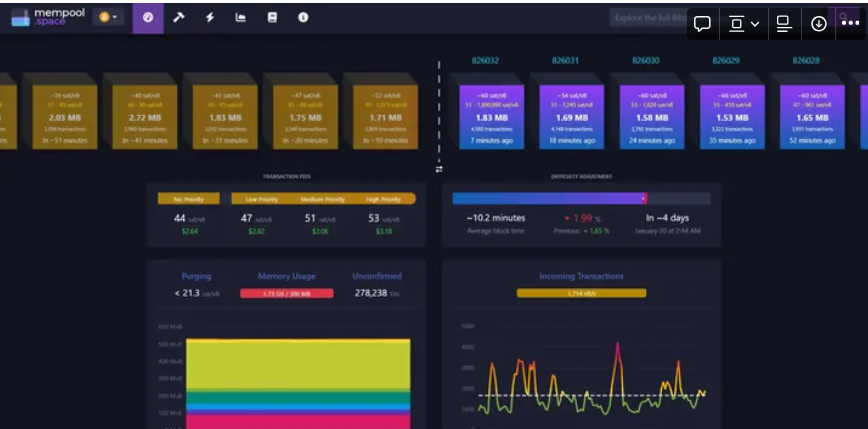This screenshot has width=868, height=429.
Task: Open the Docs book icon page
Action: coord(272,17)
